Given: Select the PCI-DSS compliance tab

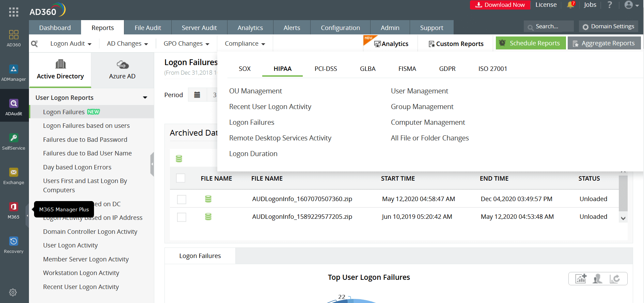Looking at the screenshot, I should (x=326, y=69).
